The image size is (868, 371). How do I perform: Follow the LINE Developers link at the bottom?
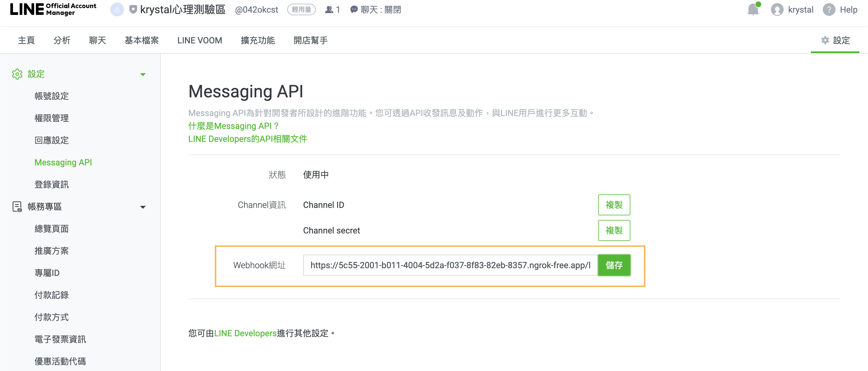[245, 333]
